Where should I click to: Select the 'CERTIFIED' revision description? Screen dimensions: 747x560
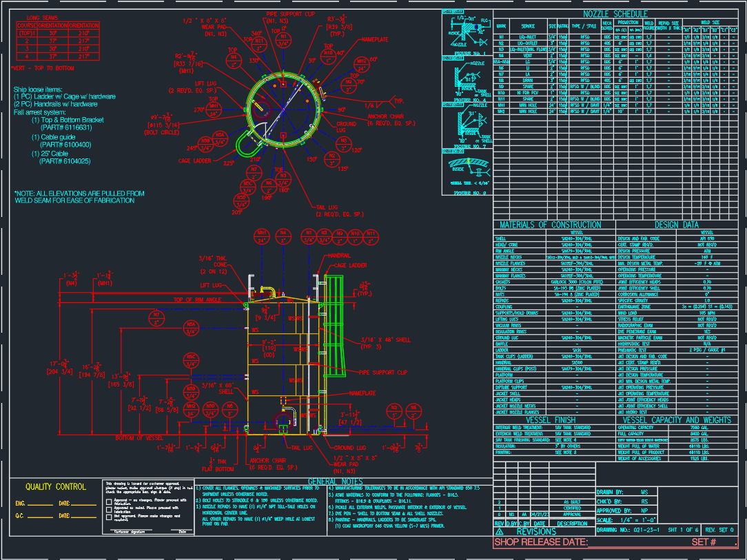(x=572, y=508)
